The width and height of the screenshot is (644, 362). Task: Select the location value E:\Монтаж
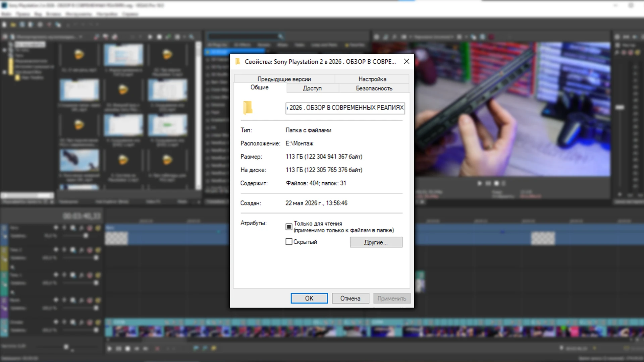(x=299, y=143)
